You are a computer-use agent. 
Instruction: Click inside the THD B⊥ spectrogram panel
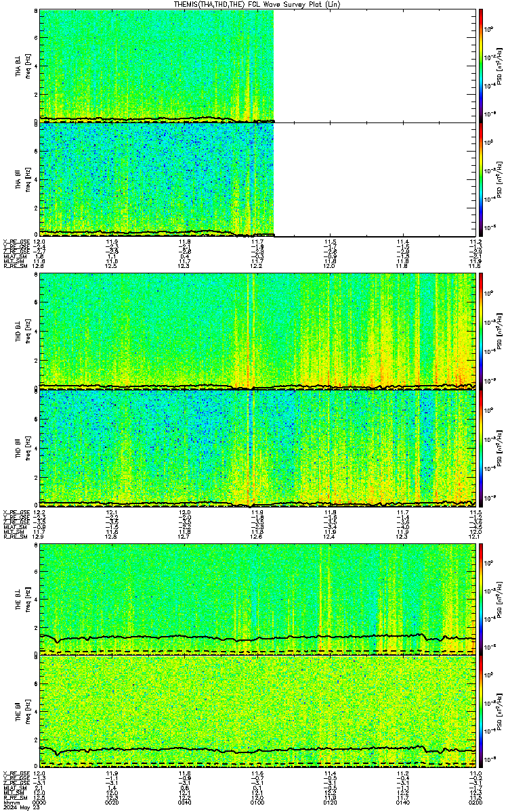257,330
